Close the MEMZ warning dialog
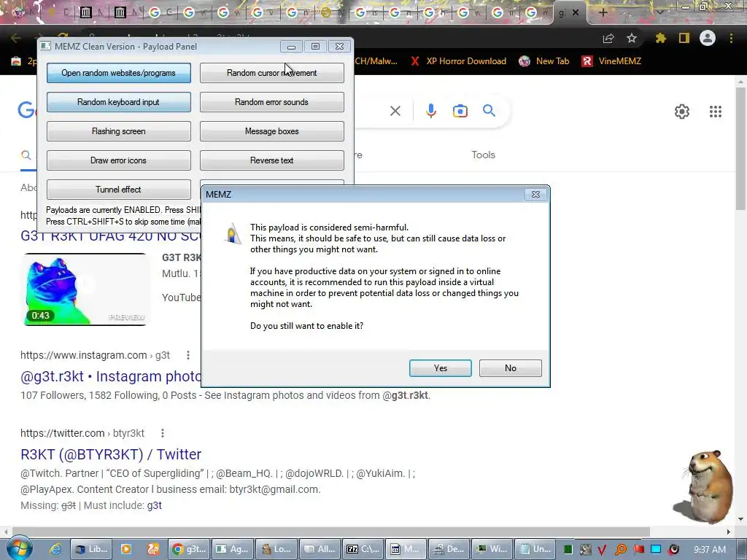747x560 pixels. pyautogui.click(x=535, y=194)
